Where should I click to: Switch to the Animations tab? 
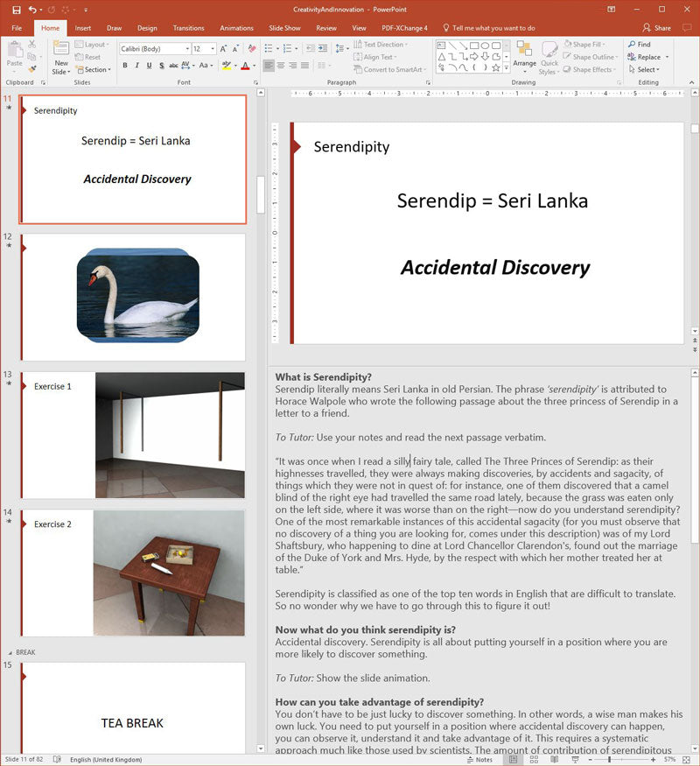(x=236, y=28)
